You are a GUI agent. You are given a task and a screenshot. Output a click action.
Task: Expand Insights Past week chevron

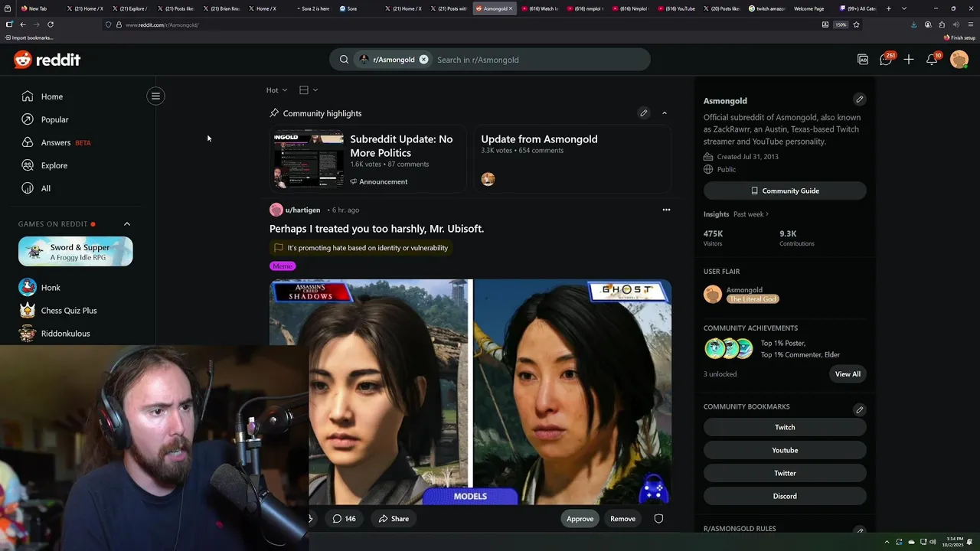[x=766, y=214]
